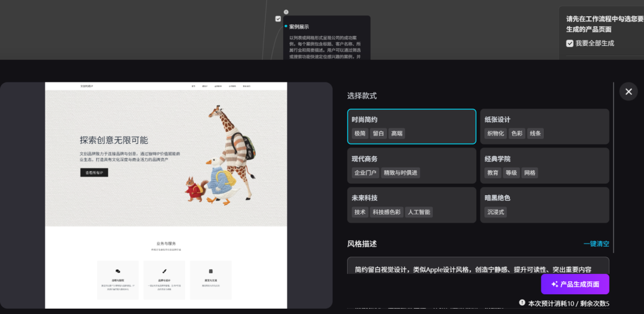Click the 选择款式 heading
Viewport: 644px width, 314px height.
(362, 96)
